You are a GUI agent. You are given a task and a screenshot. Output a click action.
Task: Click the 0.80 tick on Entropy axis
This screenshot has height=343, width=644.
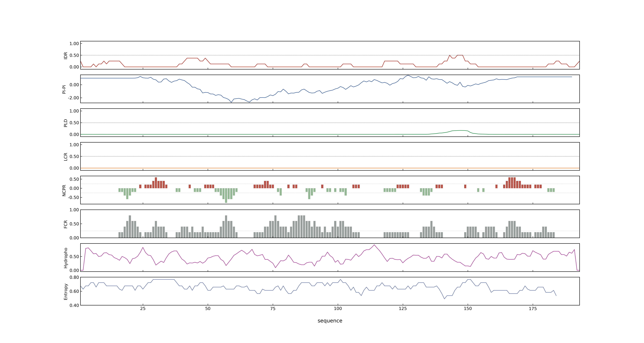coord(74,277)
